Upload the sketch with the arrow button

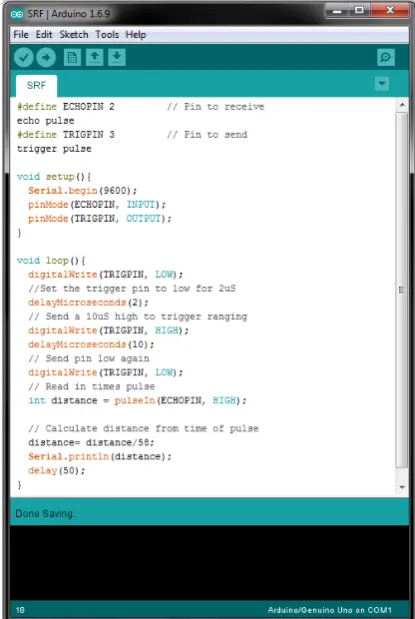[46, 58]
